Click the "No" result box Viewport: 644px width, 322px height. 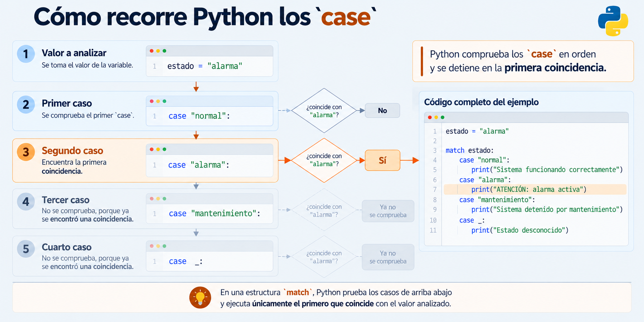[382, 110]
